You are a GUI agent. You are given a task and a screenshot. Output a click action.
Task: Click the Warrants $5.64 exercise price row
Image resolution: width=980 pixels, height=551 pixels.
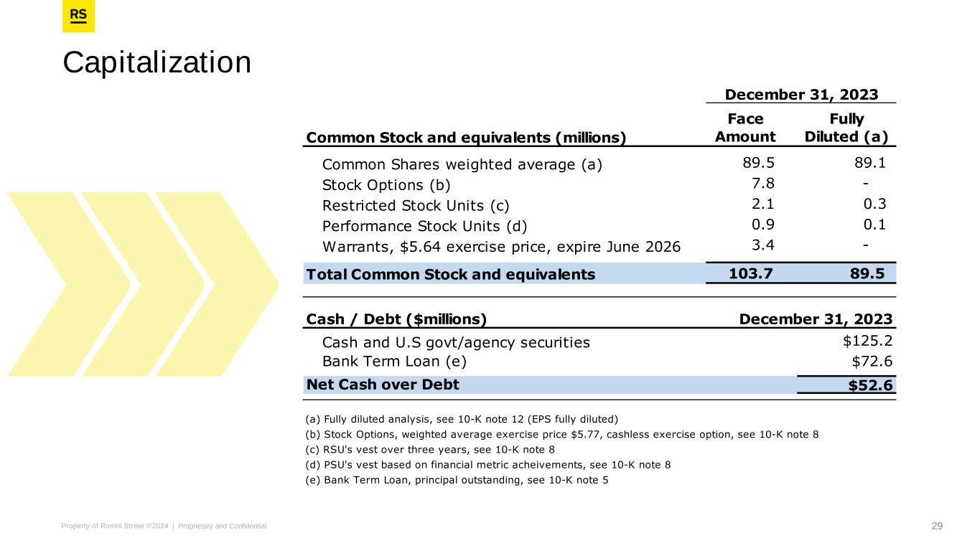[x=501, y=248]
